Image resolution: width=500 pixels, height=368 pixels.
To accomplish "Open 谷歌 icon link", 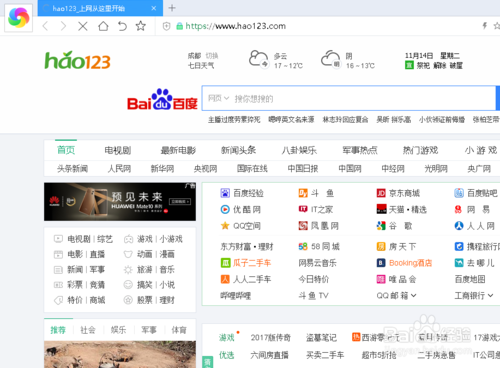I will (x=381, y=226).
